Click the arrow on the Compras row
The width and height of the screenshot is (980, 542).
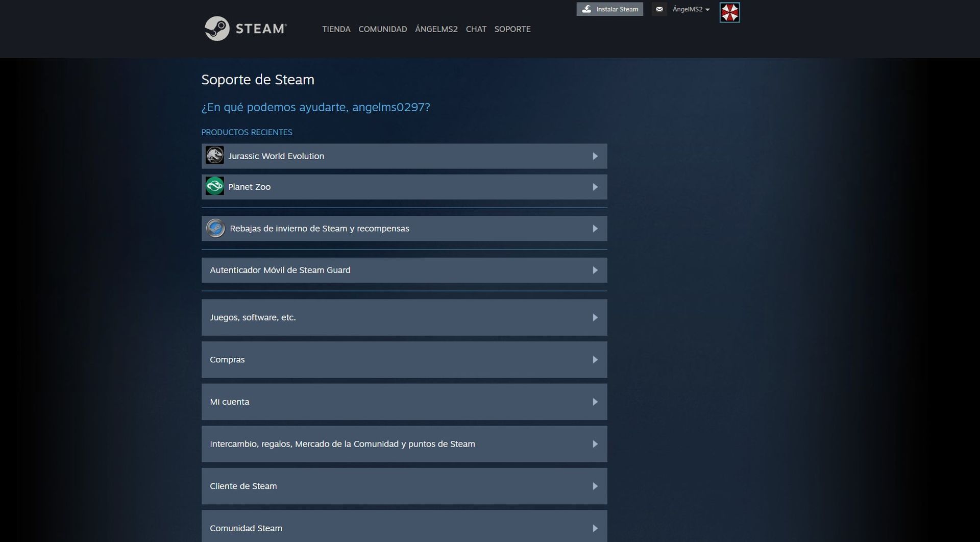[x=595, y=359]
